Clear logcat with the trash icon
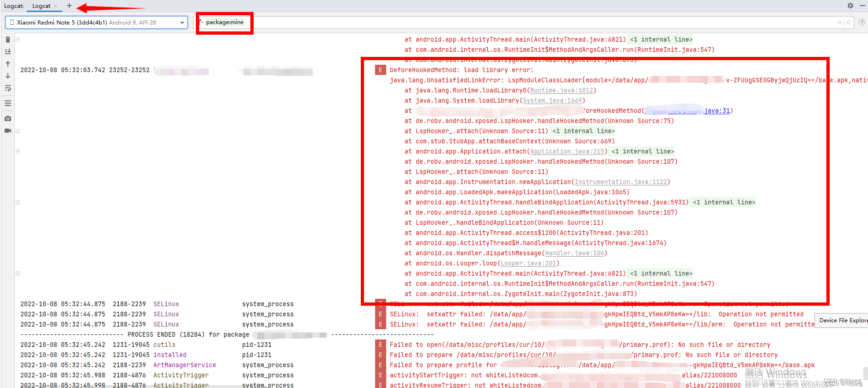Screen dimensions: 868x388 pyautogui.click(x=8, y=40)
